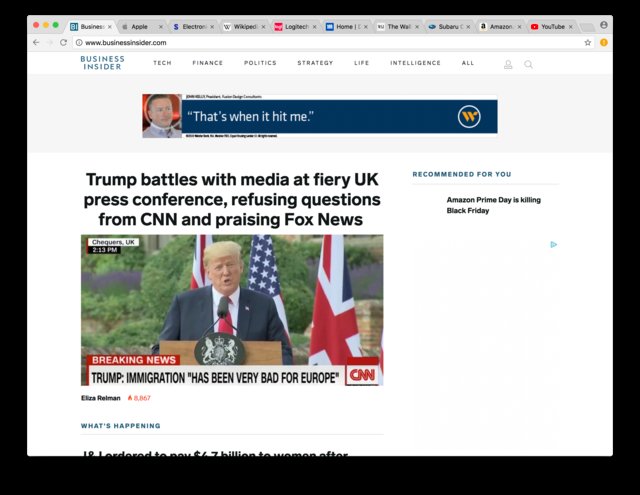Click the address bar URL field

click(x=331, y=42)
